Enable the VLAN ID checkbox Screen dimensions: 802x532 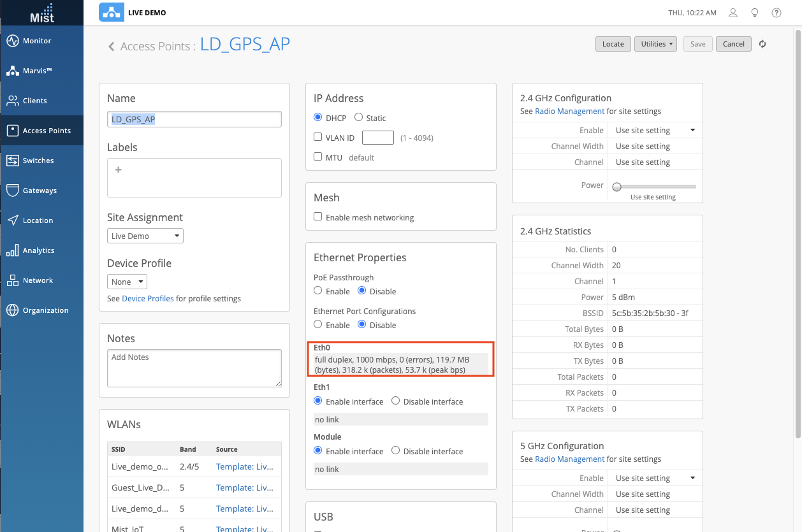point(318,138)
